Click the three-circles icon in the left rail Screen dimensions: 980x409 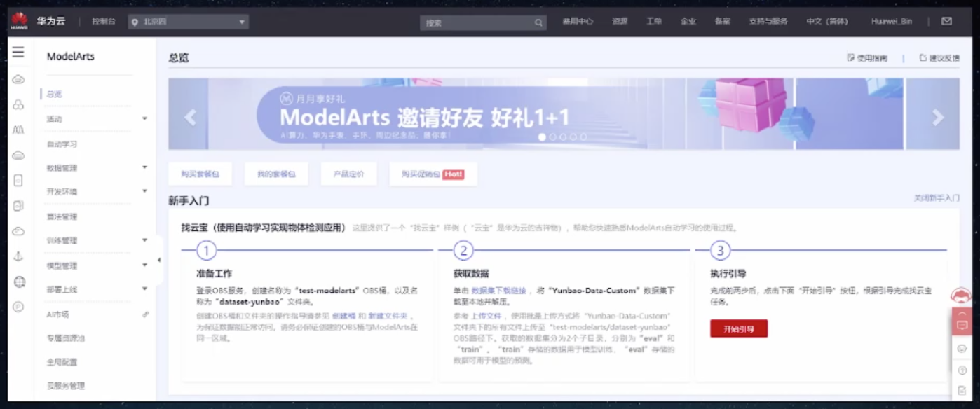(19, 104)
